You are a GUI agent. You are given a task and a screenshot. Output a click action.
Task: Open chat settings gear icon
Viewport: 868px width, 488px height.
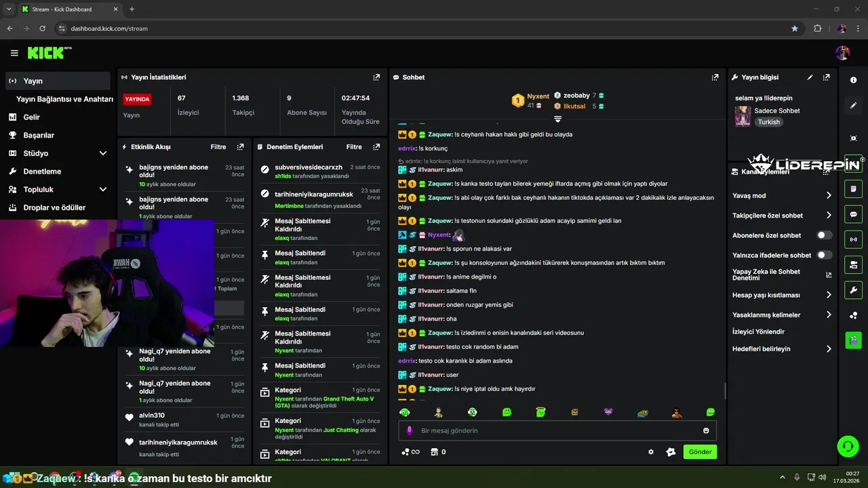[651, 452]
